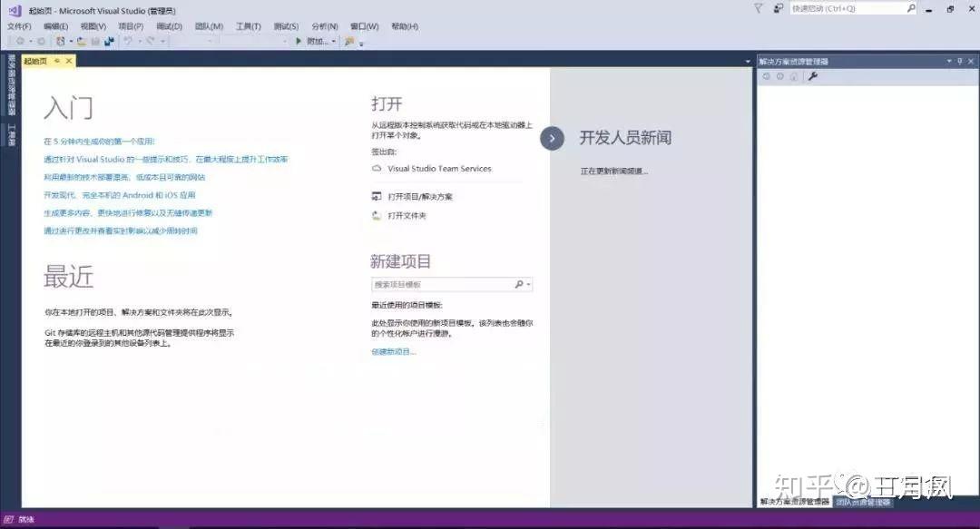The image size is (980, 529).
Task: Click the icon beside 打开项目/解决方案
Action: pyautogui.click(x=377, y=196)
